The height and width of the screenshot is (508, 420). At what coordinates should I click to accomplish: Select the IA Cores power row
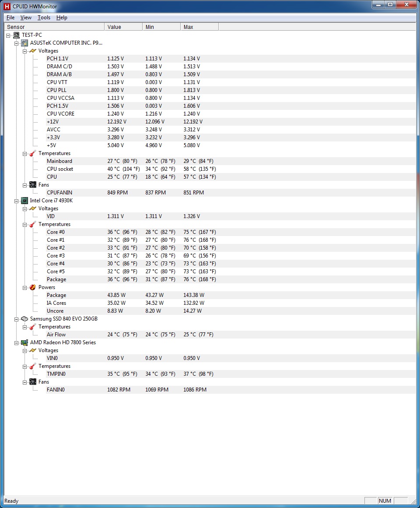pos(231,303)
